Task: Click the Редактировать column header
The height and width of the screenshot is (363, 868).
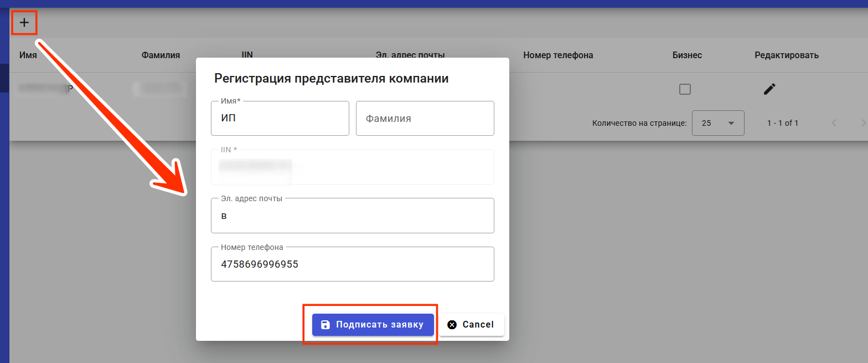Action: [x=786, y=55]
